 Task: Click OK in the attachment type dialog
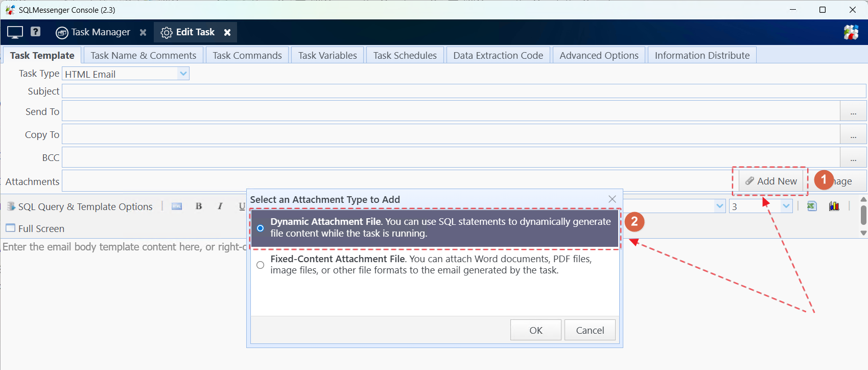536,330
